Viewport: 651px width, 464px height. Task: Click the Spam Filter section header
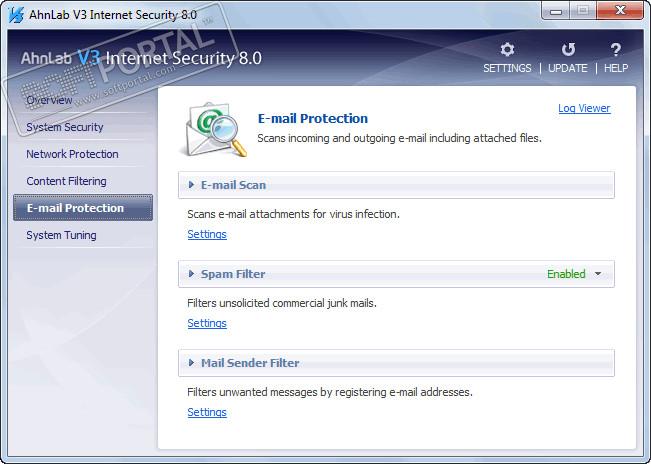pyautogui.click(x=396, y=274)
